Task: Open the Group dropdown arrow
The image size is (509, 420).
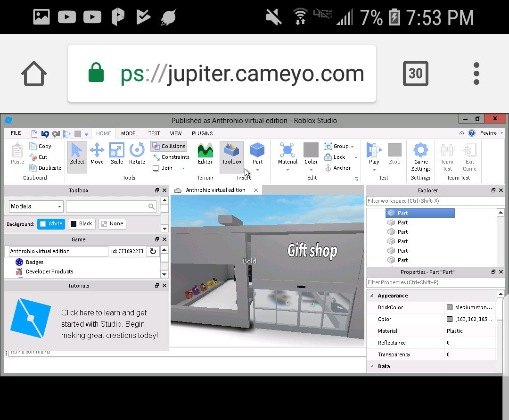Action: pos(352,147)
